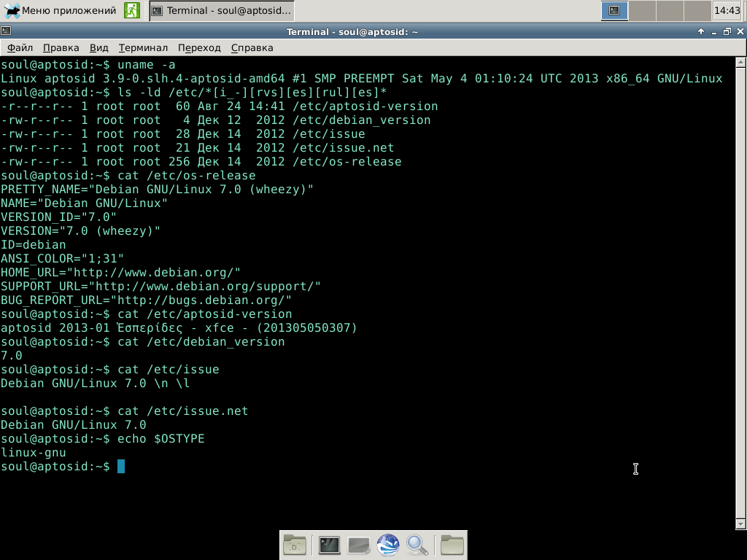This screenshot has height=560, width=747.
Task: Click the terminal vertical scrollbar track
Action: tap(741, 293)
